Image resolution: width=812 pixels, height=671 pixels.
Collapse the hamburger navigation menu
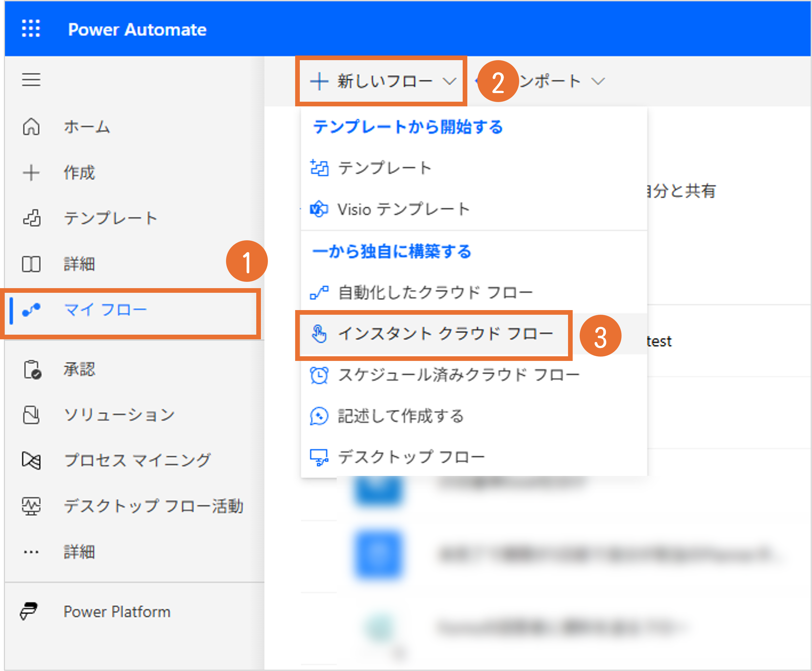31,80
